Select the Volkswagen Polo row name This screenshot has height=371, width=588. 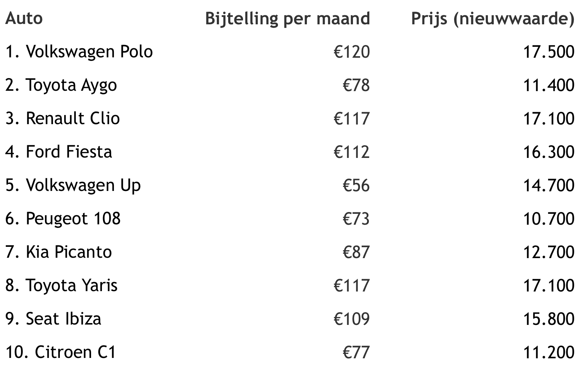click(79, 52)
